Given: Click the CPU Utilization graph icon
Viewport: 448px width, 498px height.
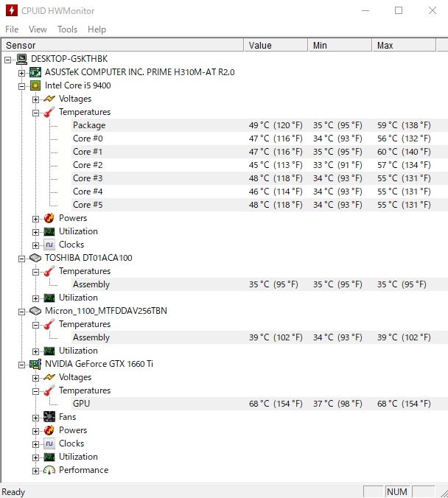Looking at the screenshot, I should tap(49, 231).
